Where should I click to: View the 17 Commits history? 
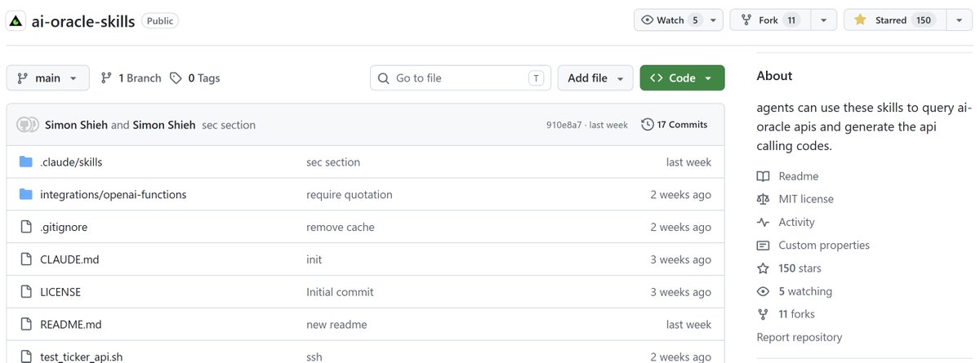[x=675, y=125]
